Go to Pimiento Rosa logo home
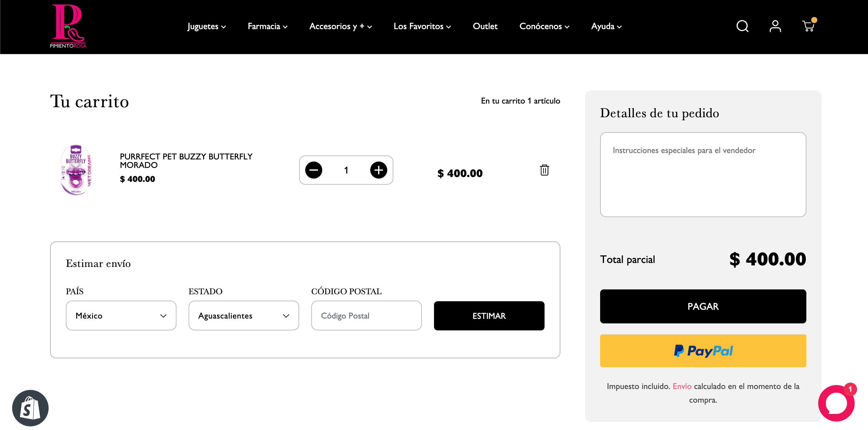868x430 pixels. (68, 26)
